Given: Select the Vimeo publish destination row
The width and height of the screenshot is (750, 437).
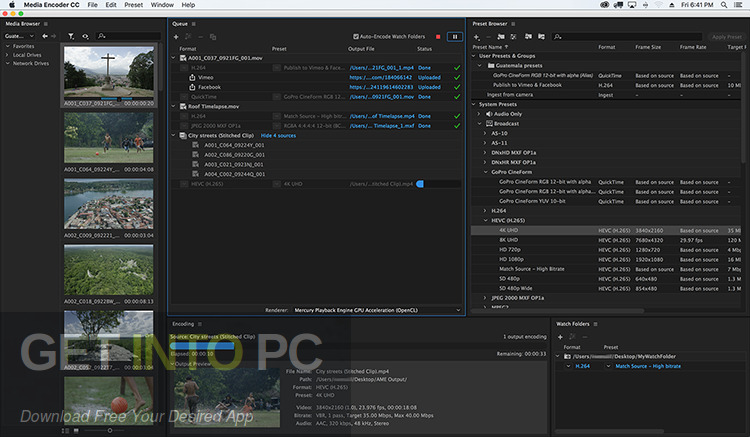Looking at the screenshot, I should [x=316, y=77].
